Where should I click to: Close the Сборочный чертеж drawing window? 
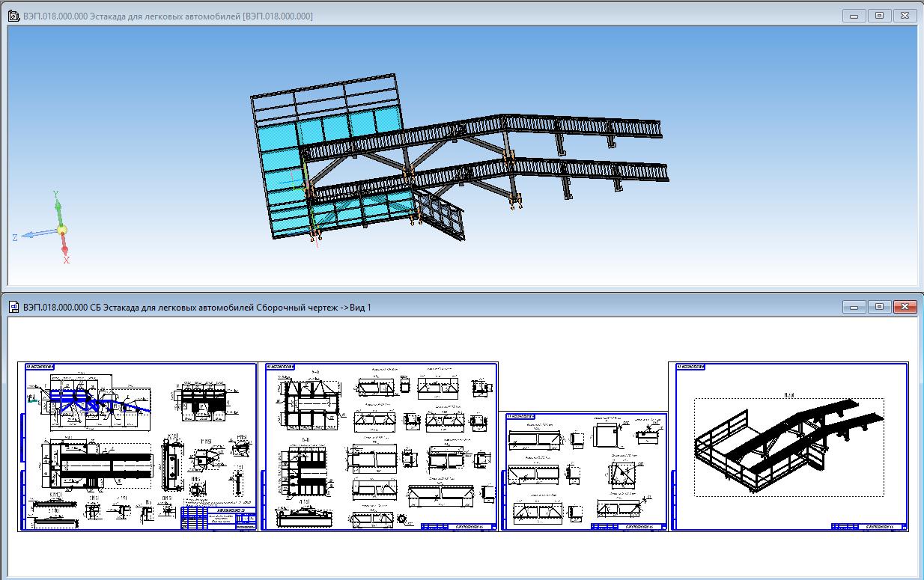905,307
